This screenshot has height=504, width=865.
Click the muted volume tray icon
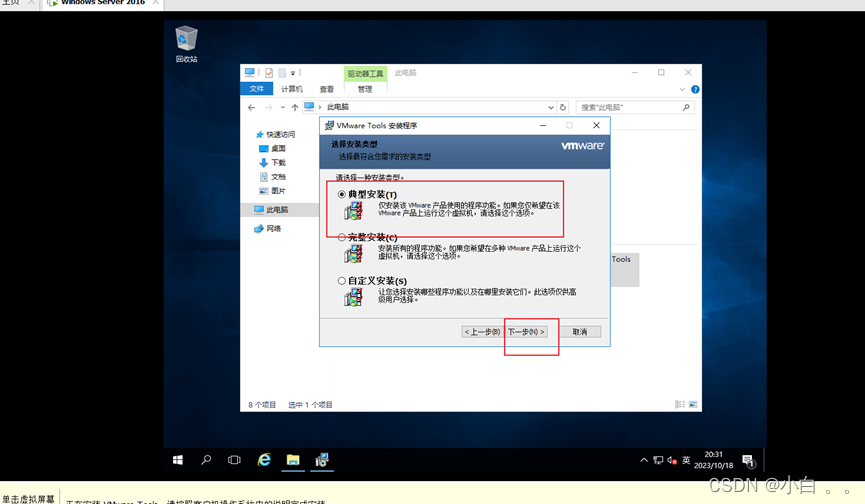(x=672, y=460)
